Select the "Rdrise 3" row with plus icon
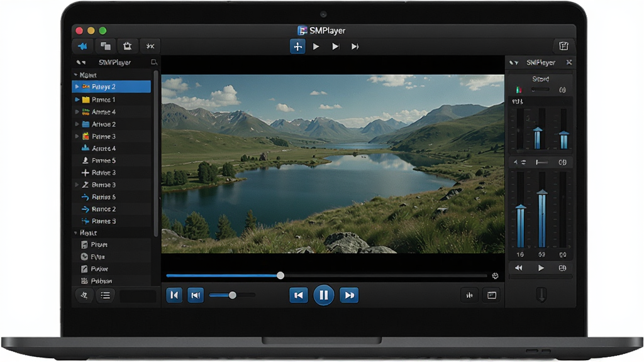 coord(112,172)
